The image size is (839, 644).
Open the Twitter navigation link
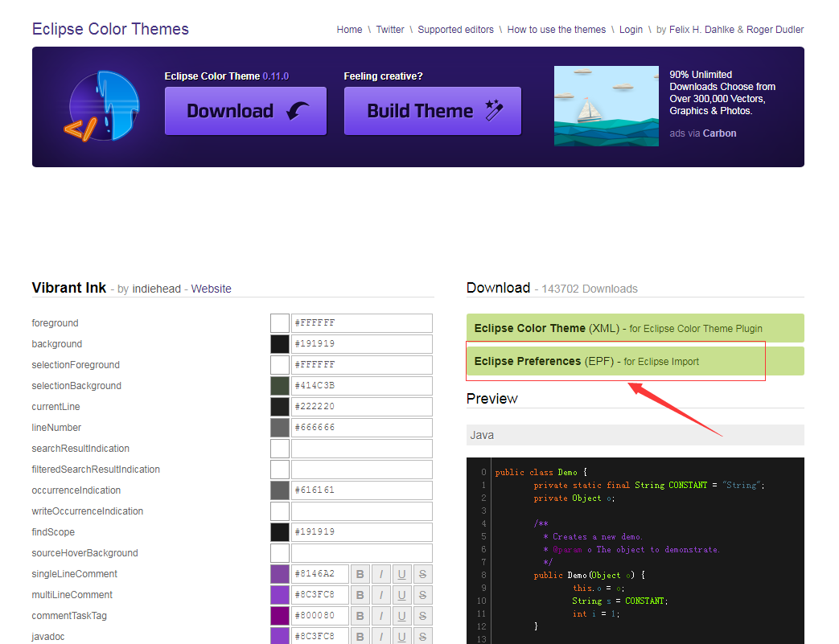[390, 30]
